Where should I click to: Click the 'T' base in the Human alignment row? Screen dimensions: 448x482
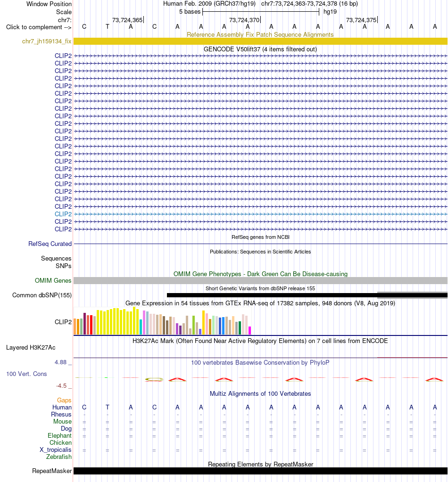[x=108, y=407]
